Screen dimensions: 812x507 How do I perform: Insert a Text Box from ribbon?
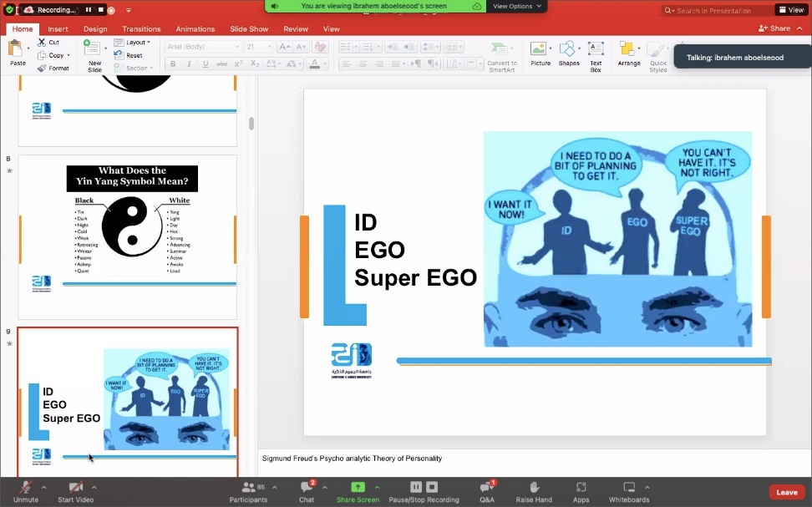click(x=596, y=54)
